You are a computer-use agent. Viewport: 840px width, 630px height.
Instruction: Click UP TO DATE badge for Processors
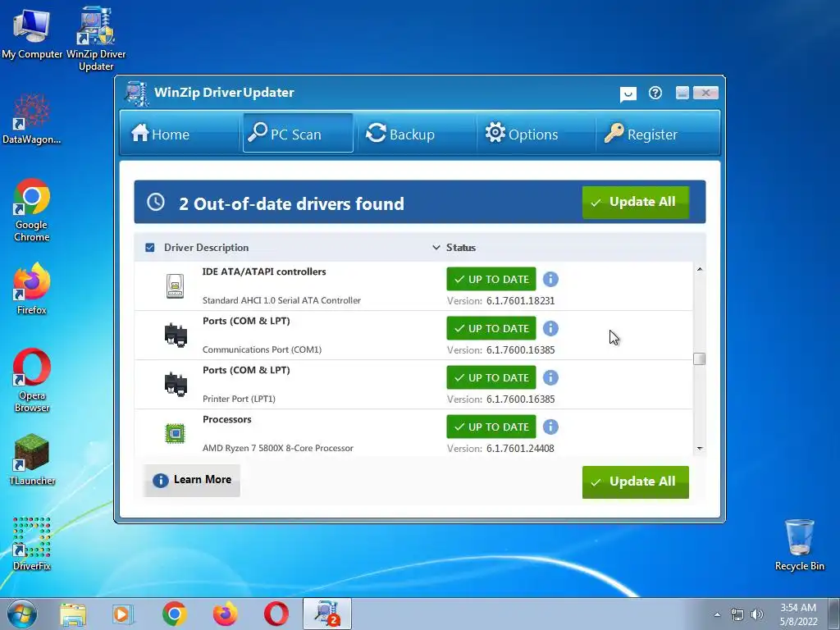(491, 427)
